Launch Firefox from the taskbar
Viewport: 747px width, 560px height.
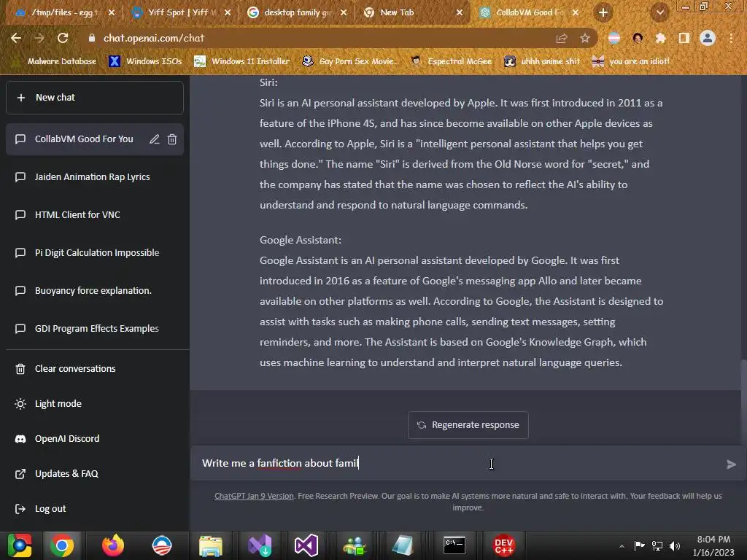113,545
